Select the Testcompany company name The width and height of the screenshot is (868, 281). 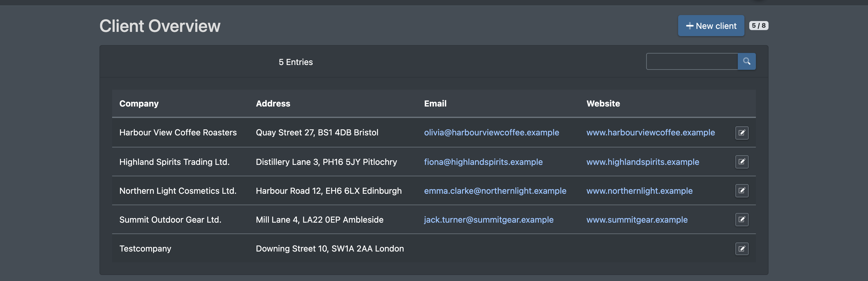click(x=145, y=249)
